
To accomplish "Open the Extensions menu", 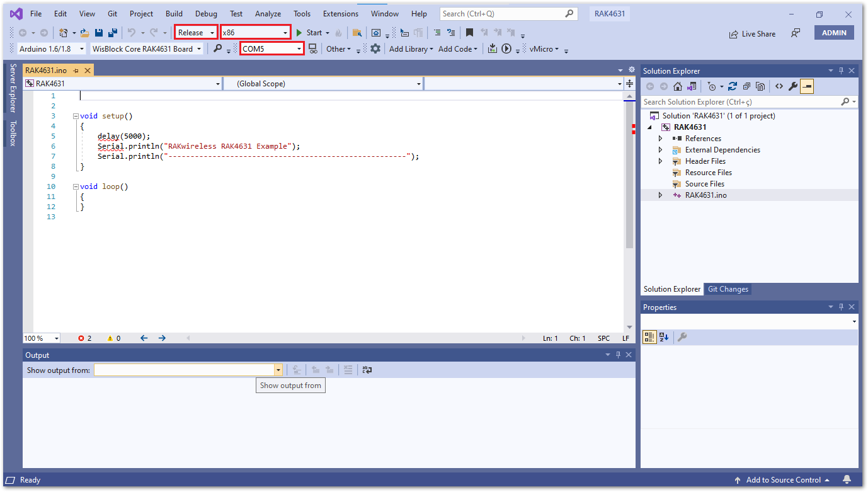I will coord(341,13).
